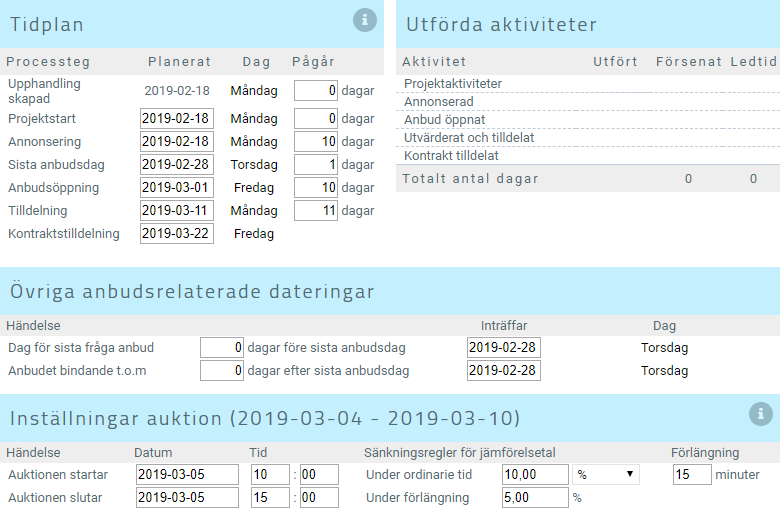Image resolution: width=780 pixels, height=508 pixels.
Task: Click the Sista anbudsdag days field
Action: 316,164
